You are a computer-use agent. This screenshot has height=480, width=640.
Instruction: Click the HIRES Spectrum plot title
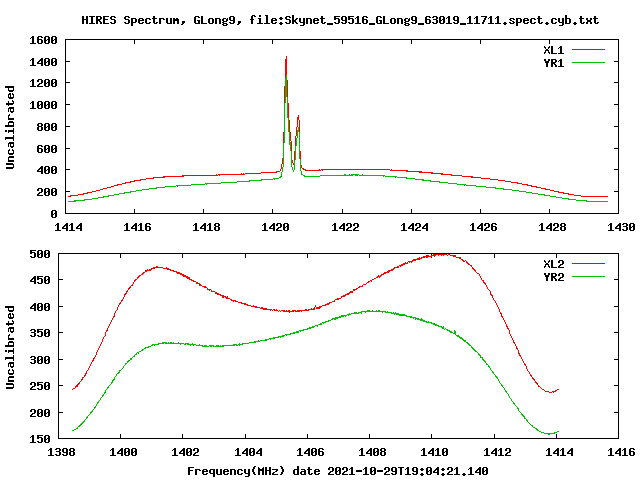(x=340, y=20)
